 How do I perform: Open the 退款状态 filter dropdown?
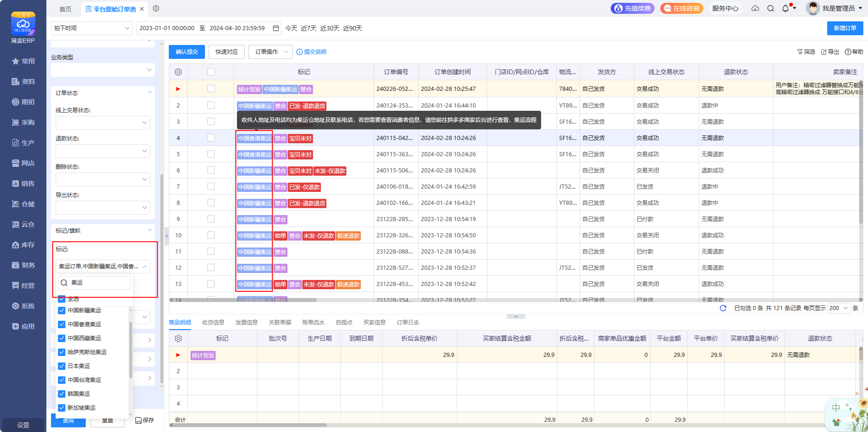(103, 151)
